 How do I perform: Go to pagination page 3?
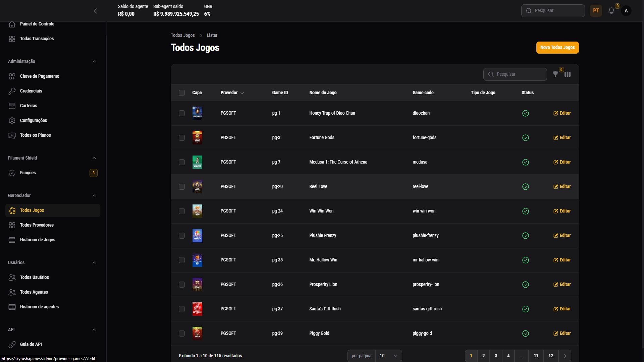[x=496, y=356]
